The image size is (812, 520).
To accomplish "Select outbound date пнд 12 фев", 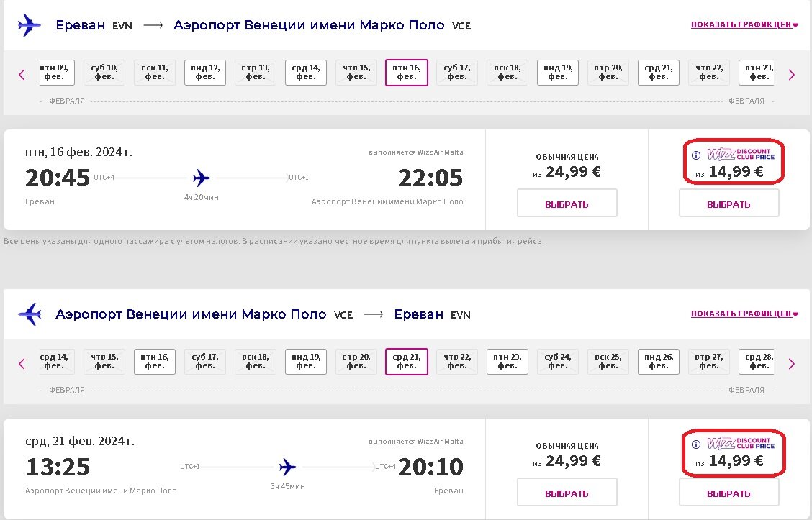I will (205, 73).
